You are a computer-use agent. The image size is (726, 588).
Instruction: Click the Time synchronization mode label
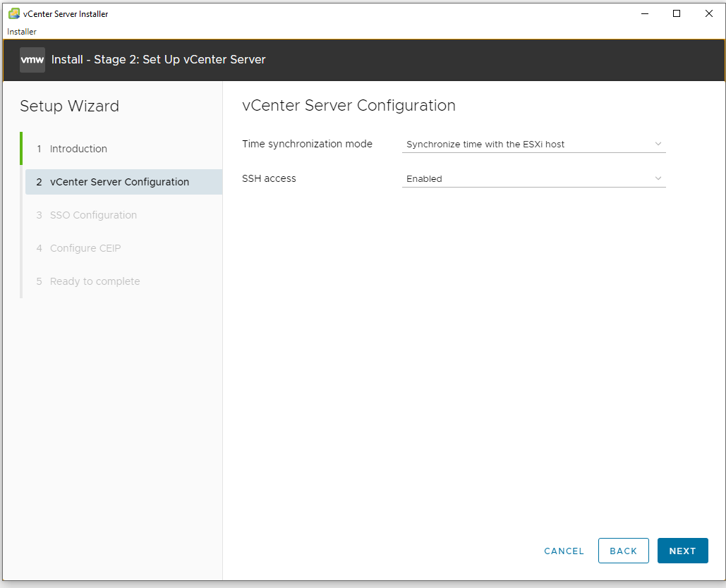(x=307, y=144)
